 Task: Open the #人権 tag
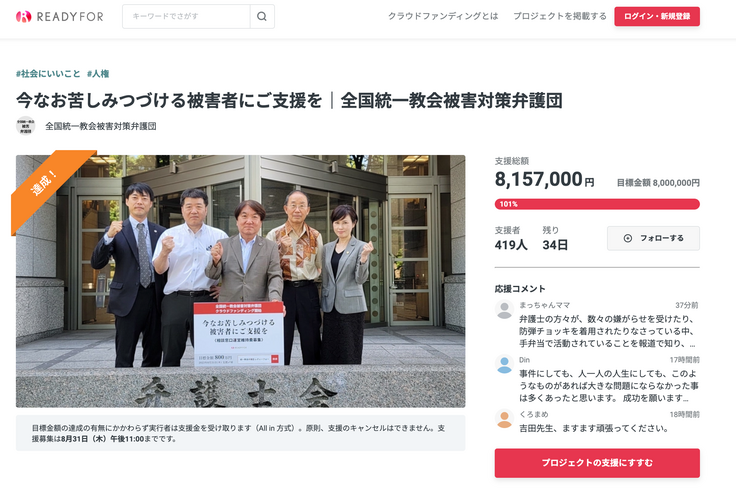98,74
